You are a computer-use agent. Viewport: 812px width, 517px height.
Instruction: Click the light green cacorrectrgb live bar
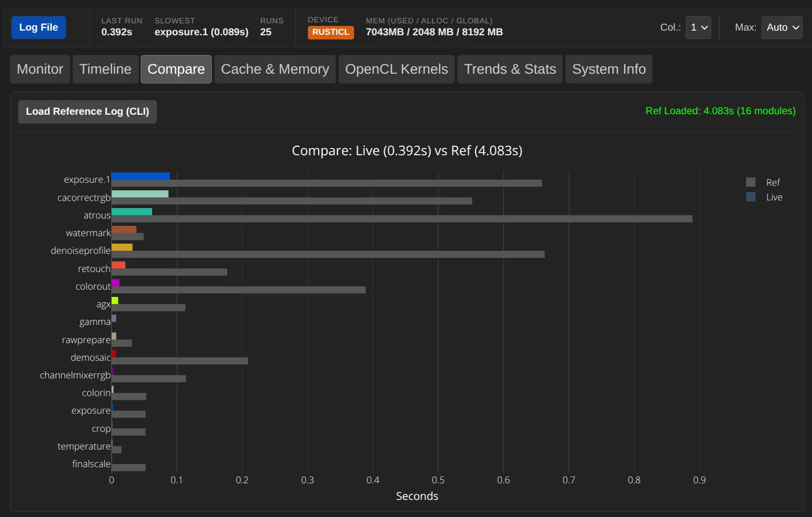pyautogui.click(x=140, y=194)
